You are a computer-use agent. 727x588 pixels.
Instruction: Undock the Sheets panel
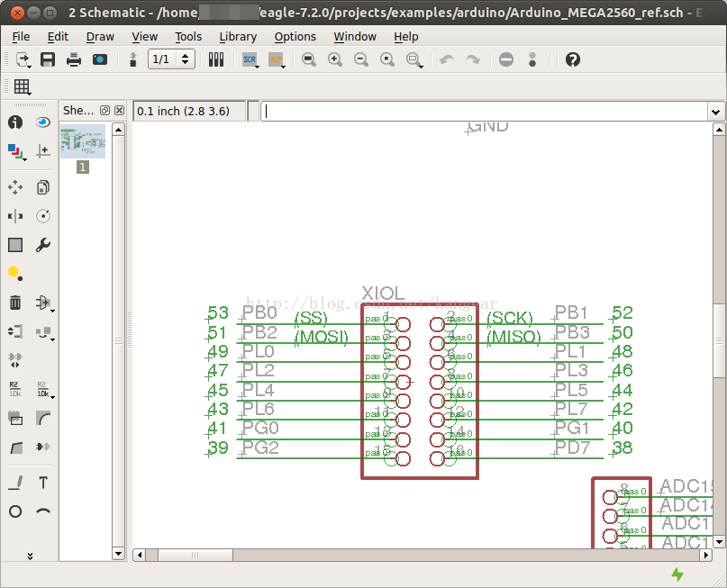(x=105, y=110)
